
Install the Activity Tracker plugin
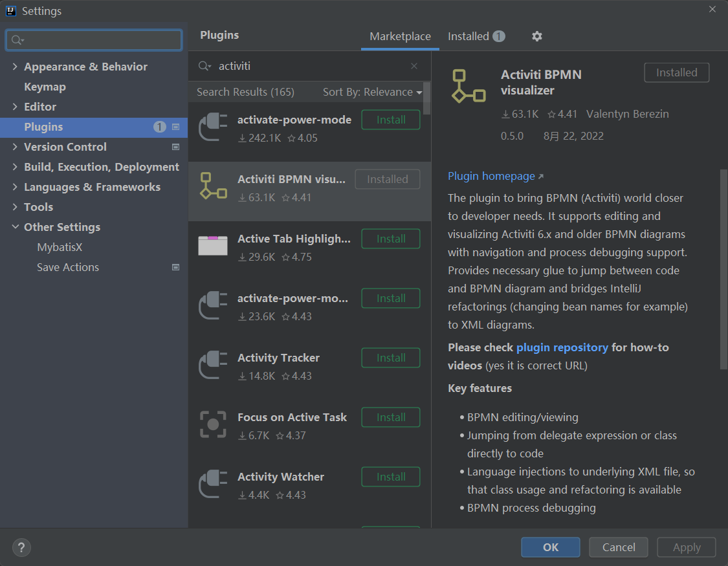[391, 358]
